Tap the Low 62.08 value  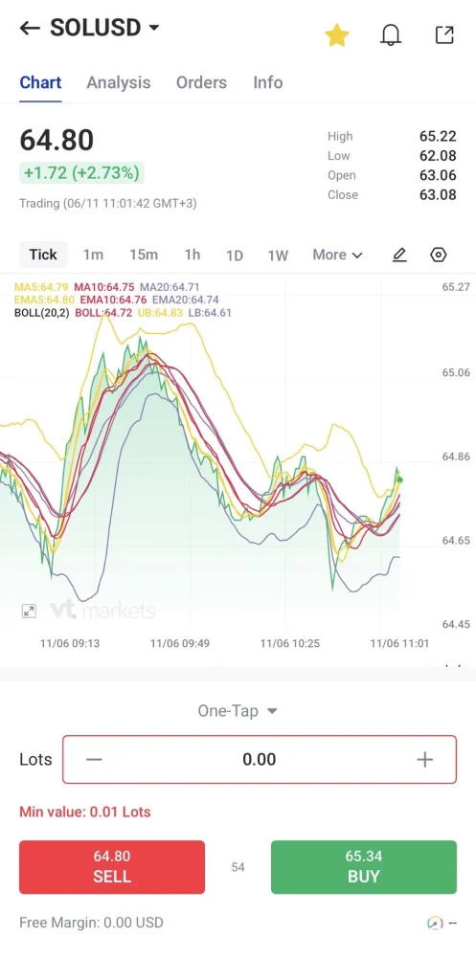coord(438,156)
